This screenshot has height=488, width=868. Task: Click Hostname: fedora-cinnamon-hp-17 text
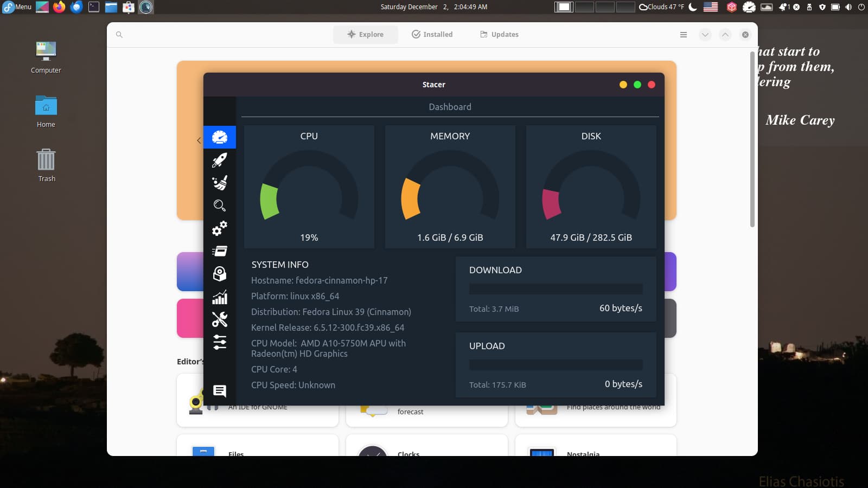(319, 280)
